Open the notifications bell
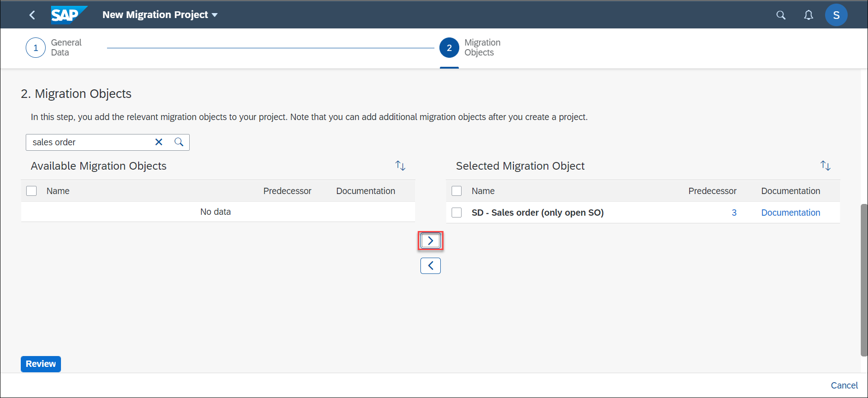868x398 pixels. (x=808, y=15)
